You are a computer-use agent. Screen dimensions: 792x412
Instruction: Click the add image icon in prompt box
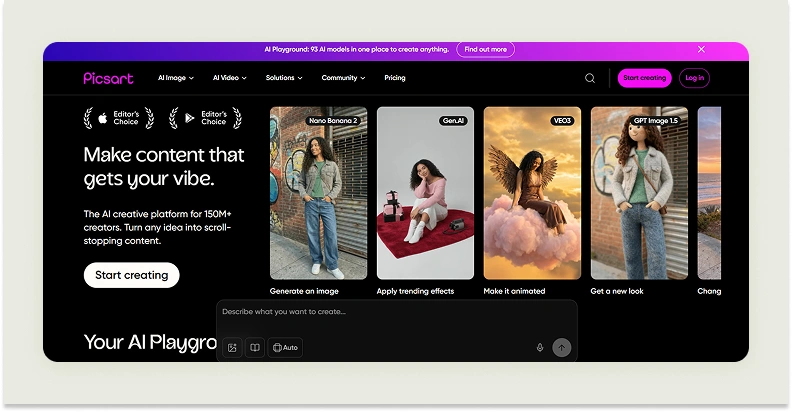click(232, 347)
